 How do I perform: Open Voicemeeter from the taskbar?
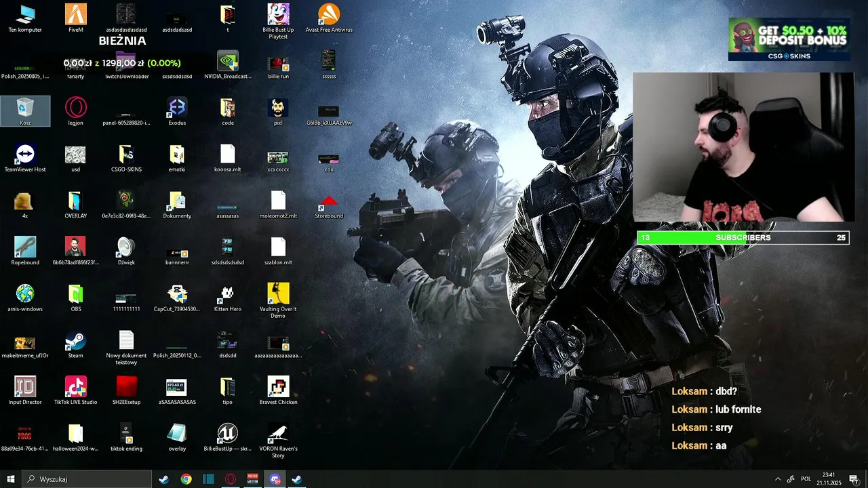coord(253,479)
